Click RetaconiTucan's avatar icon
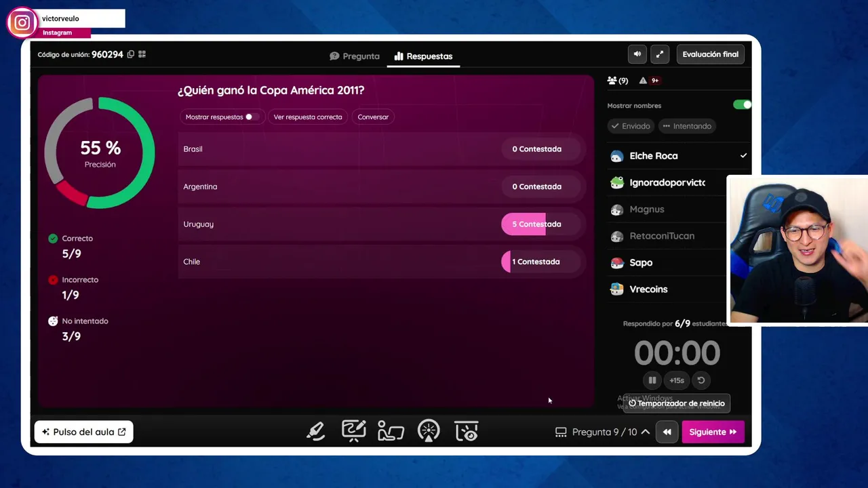The width and height of the screenshot is (868, 488). click(x=616, y=237)
